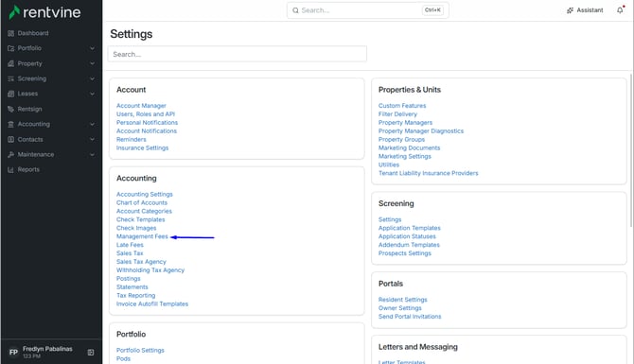Viewport: 634px width, 364px height.
Task: Click the page vertical scrollbar
Action: coord(631,149)
